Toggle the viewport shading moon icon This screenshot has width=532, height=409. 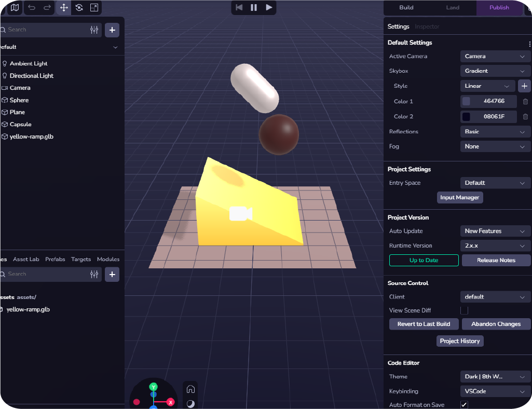coord(190,403)
